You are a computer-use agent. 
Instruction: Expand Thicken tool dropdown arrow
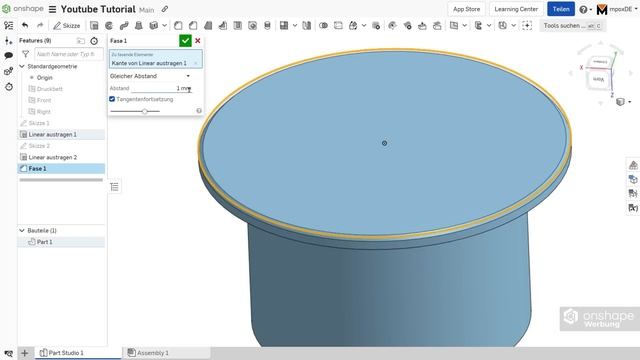point(164,26)
